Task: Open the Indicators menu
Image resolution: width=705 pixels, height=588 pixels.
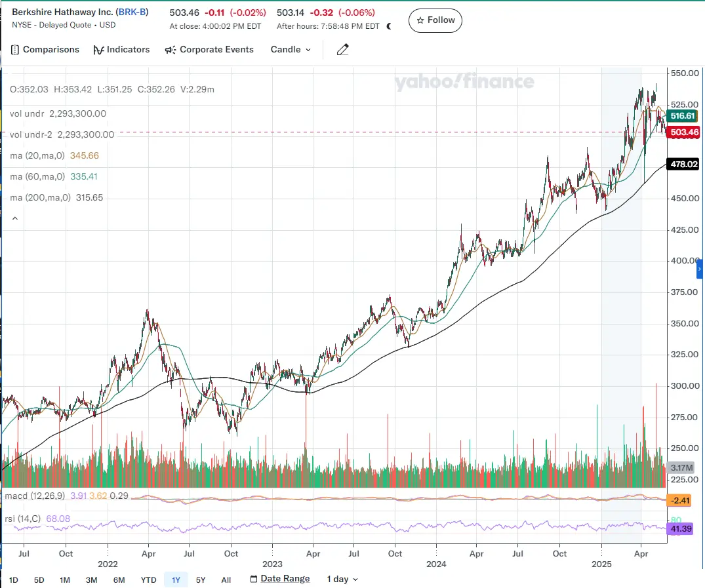Action: [x=121, y=49]
